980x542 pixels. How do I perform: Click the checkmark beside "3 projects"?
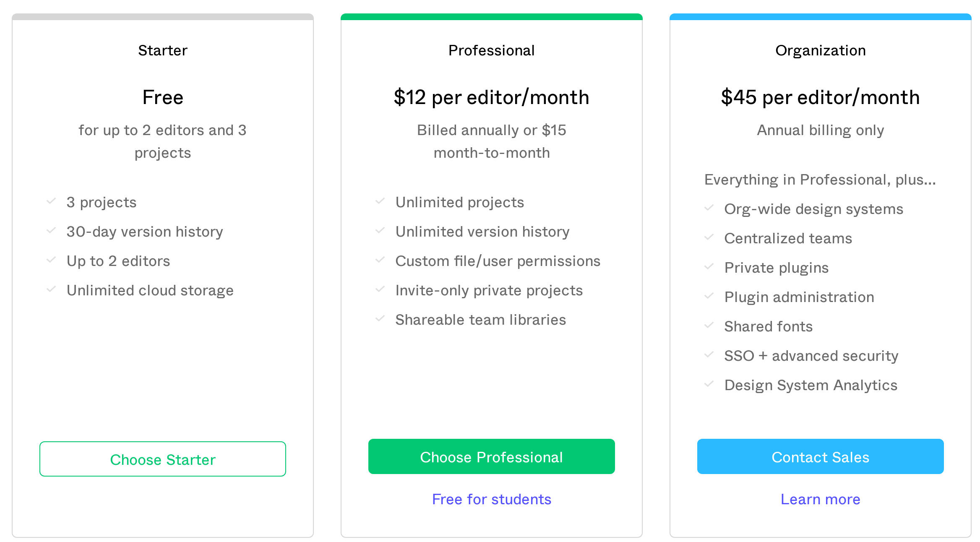tap(51, 201)
